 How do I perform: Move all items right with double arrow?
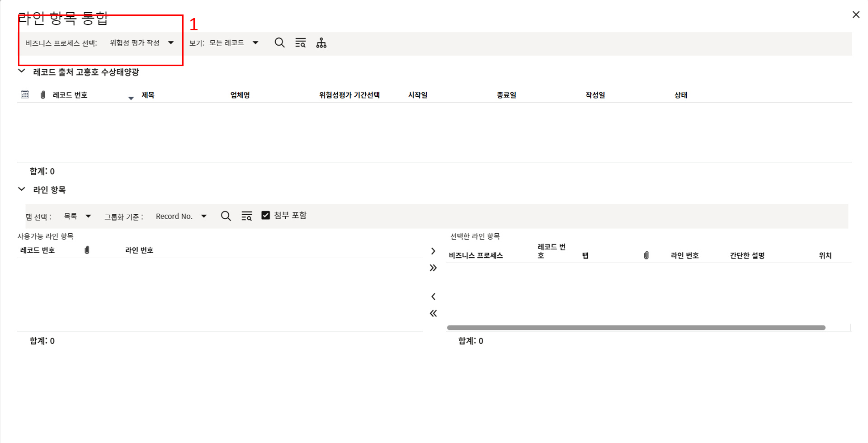click(x=433, y=268)
